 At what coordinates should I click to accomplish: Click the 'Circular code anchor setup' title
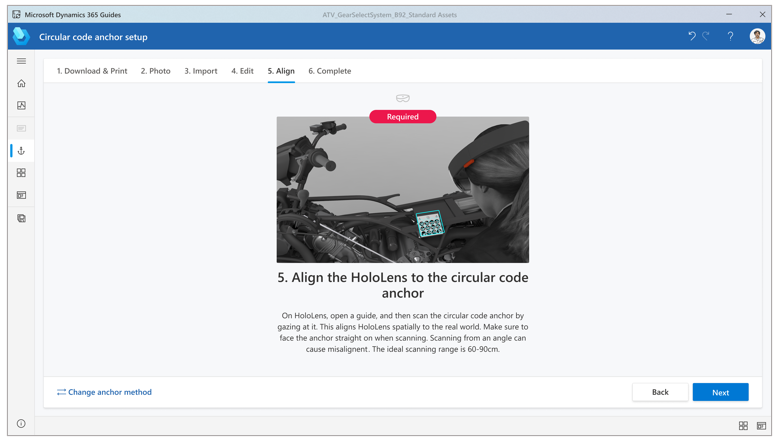coord(93,37)
